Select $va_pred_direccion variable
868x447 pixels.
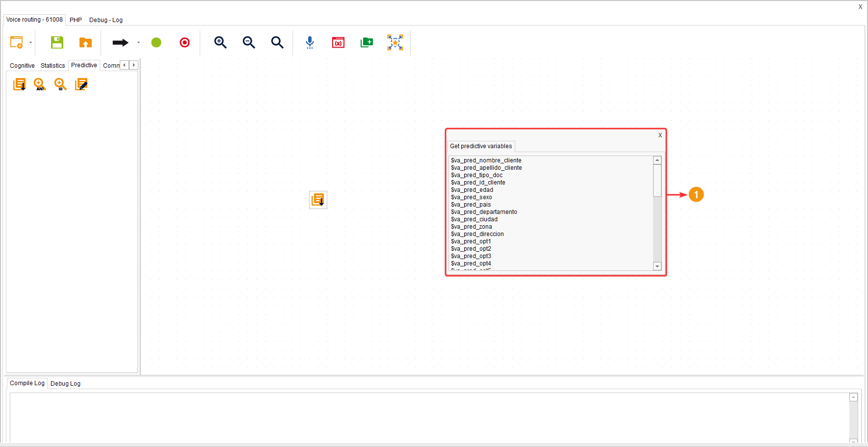477,234
